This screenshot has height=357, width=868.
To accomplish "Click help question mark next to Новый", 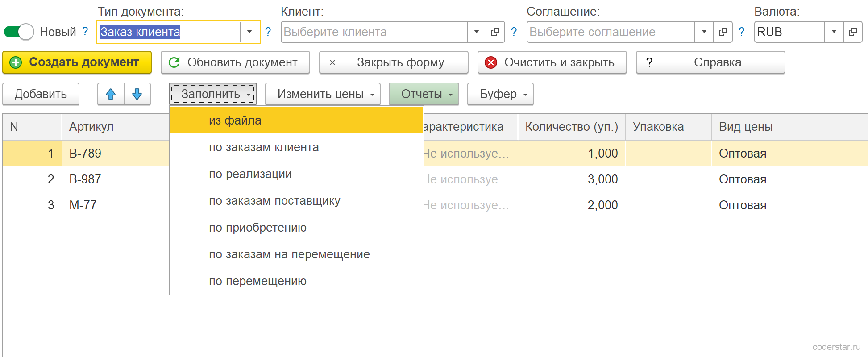I will click(x=85, y=32).
